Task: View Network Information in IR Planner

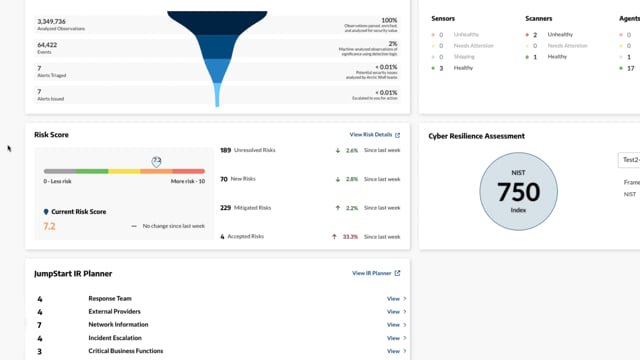Action: pyautogui.click(x=393, y=325)
